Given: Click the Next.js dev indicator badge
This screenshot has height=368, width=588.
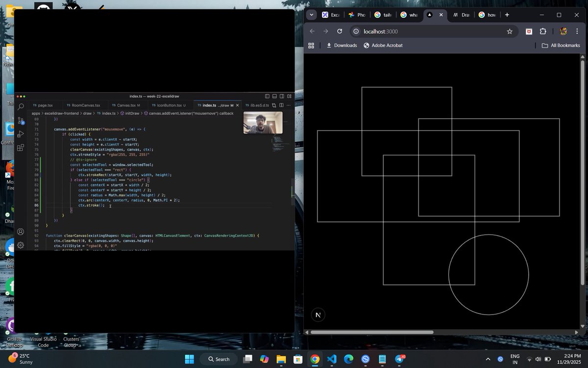Looking at the screenshot, I should click(318, 315).
